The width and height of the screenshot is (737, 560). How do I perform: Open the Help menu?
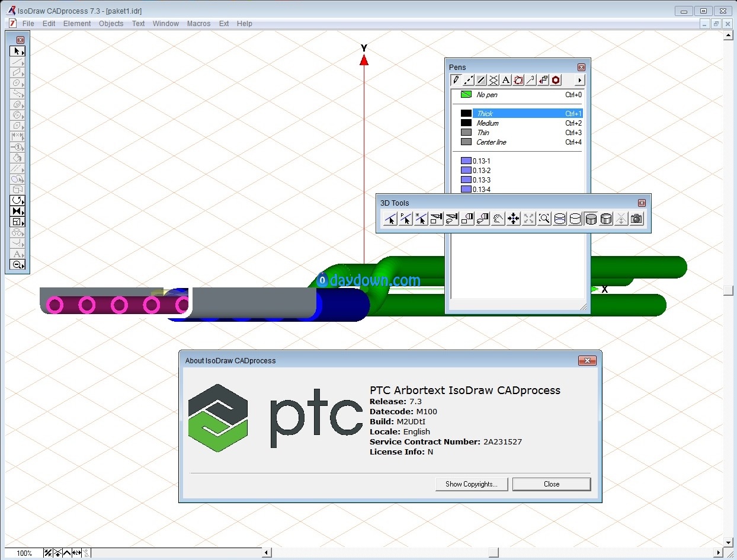pos(244,24)
